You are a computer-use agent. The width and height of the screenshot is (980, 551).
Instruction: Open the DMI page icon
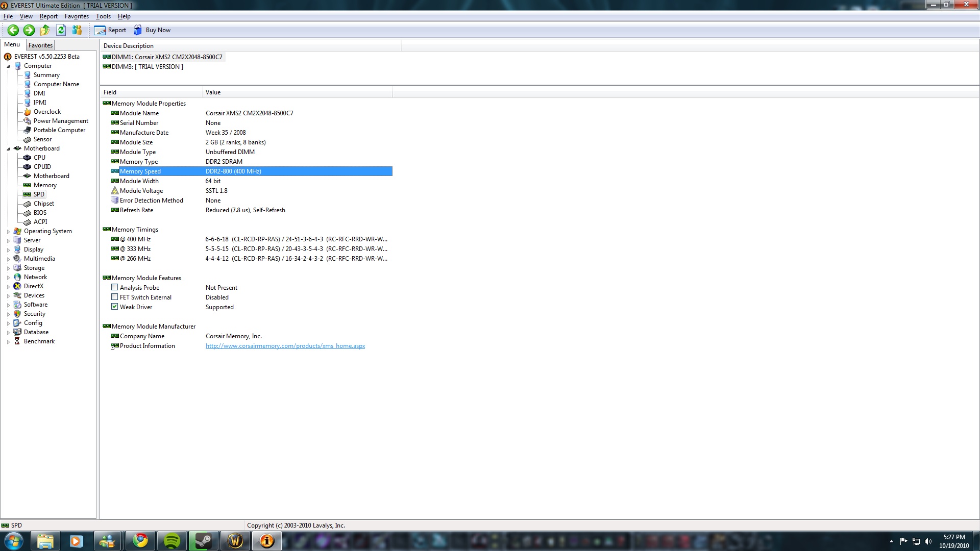coord(28,93)
